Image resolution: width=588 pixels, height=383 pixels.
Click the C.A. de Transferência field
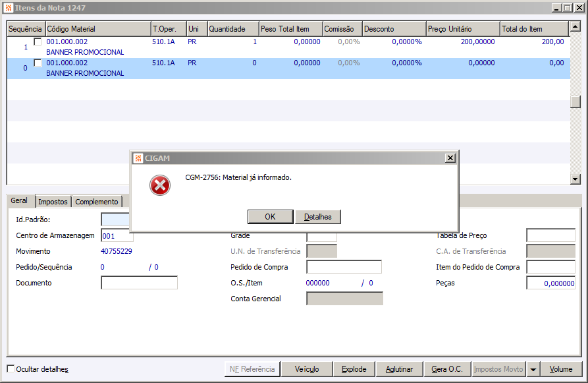click(550, 251)
